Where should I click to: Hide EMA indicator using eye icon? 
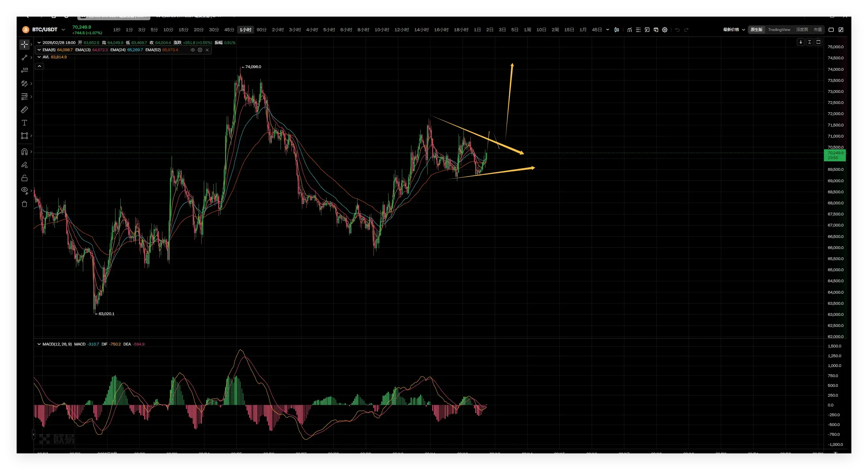[x=193, y=50]
